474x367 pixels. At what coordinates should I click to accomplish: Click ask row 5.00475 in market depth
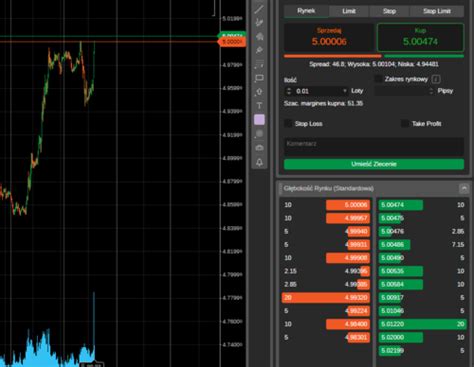tap(422, 218)
